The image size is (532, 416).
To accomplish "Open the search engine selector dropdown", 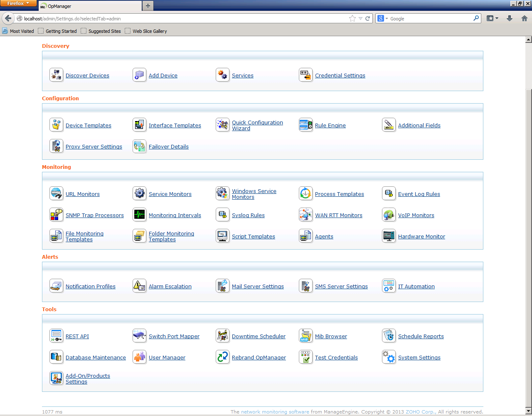I will pos(382,18).
